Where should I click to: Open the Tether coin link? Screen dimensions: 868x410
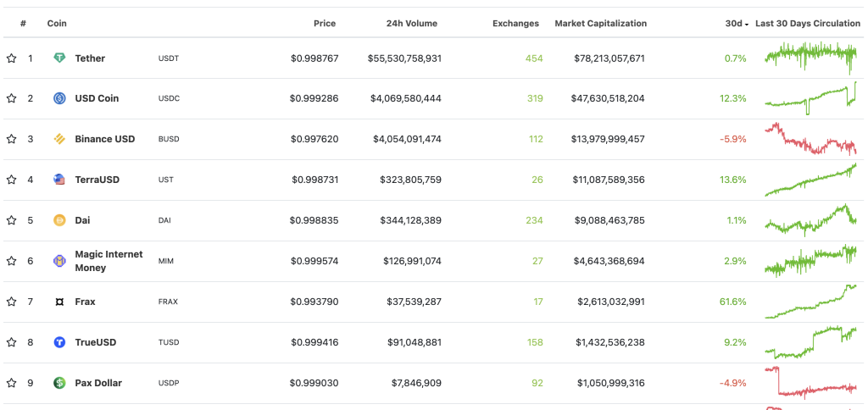tap(90, 58)
